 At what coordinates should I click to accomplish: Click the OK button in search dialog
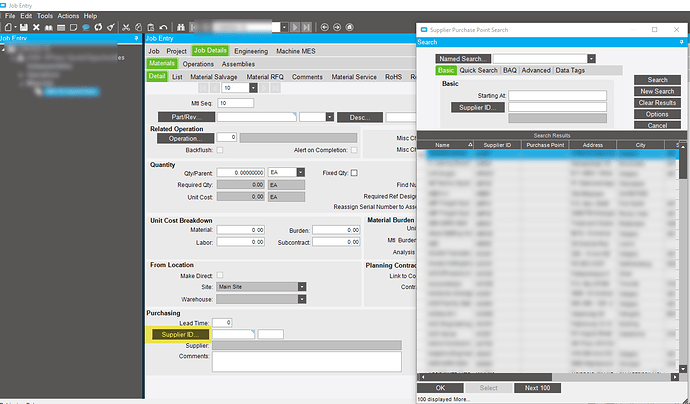440,388
